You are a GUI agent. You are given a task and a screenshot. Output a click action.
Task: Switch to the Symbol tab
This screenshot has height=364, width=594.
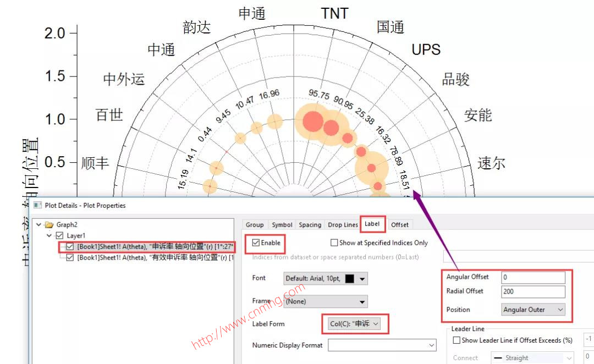282,224
